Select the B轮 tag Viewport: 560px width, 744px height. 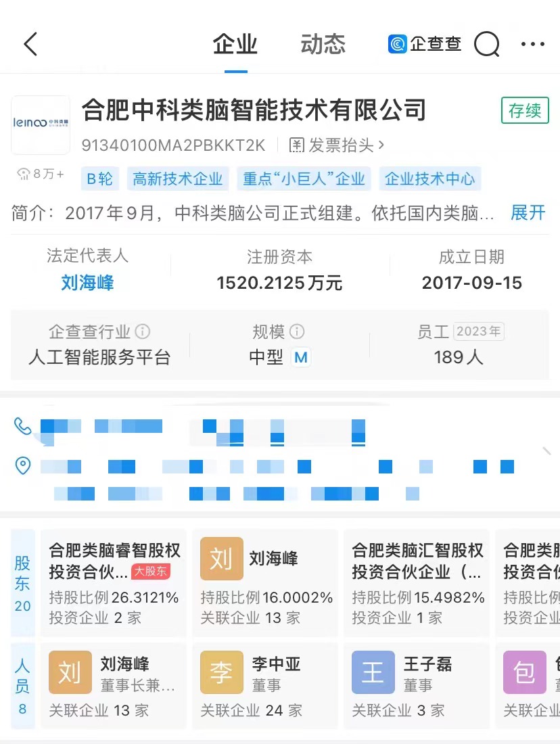click(99, 179)
